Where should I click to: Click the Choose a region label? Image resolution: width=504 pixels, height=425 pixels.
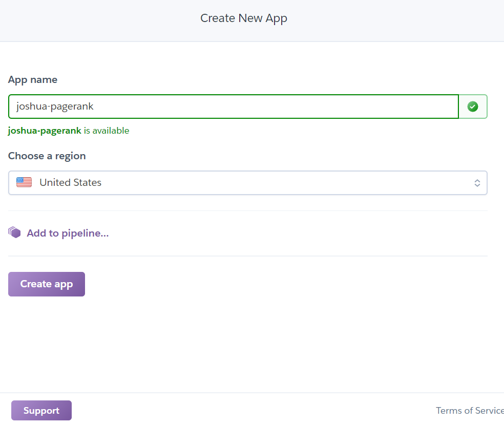(47, 156)
